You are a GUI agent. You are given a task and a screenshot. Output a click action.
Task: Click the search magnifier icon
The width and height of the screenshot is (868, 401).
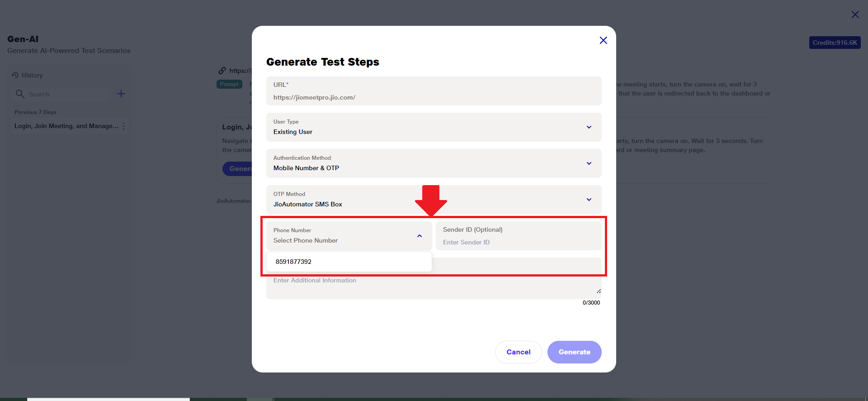tap(20, 94)
